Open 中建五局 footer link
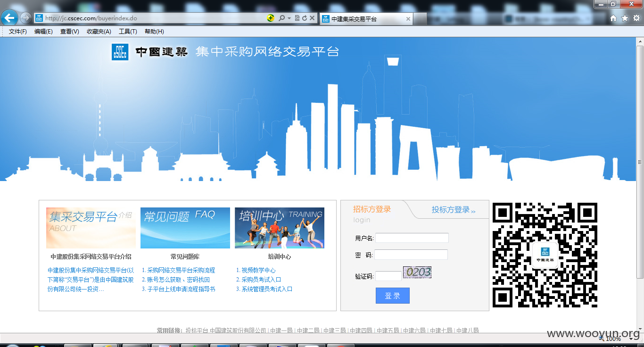This screenshot has height=347, width=644. pos(388,330)
